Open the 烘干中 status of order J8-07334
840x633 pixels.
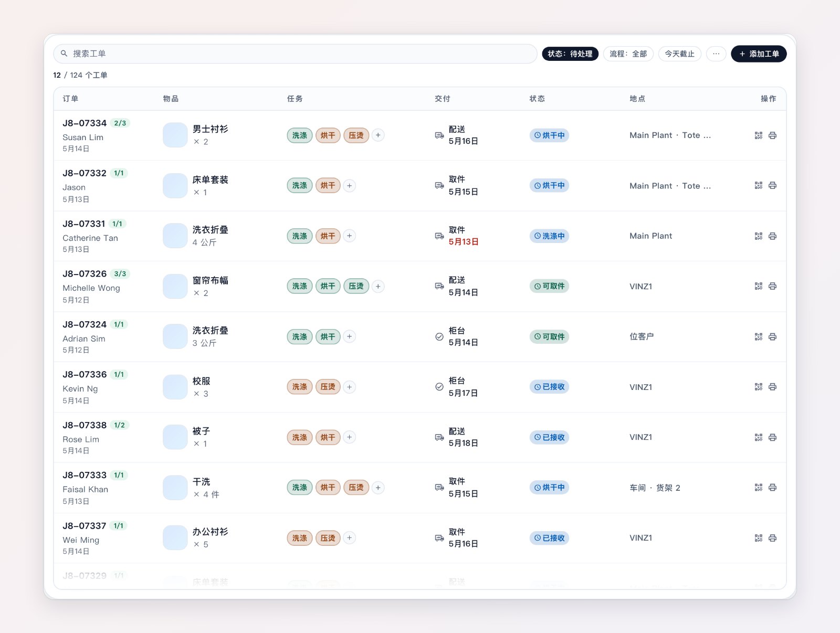click(x=549, y=135)
